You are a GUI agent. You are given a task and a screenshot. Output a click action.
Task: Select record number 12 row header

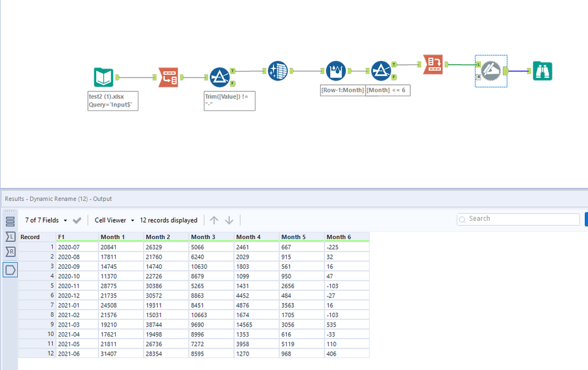click(x=37, y=354)
